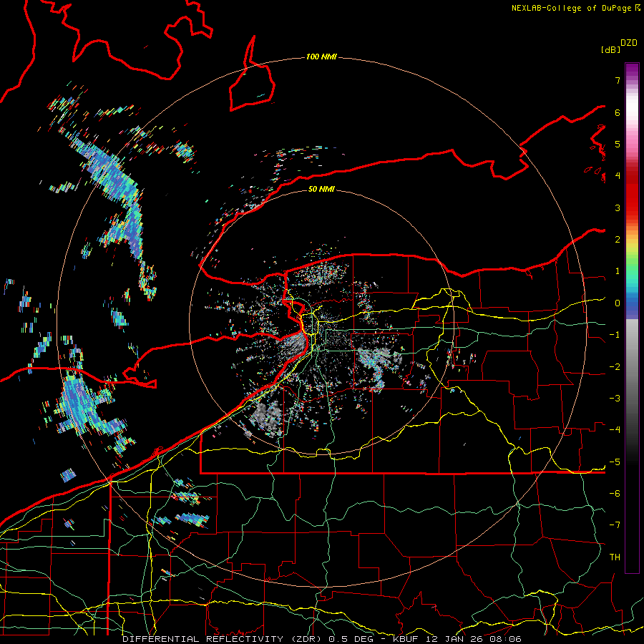
Task: Click the -1 value on the color scale
Action: [x=615, y=335]
